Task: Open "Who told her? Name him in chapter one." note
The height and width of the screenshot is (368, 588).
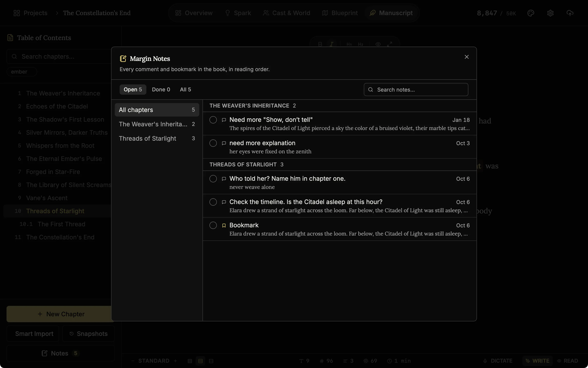Action: 340,182
